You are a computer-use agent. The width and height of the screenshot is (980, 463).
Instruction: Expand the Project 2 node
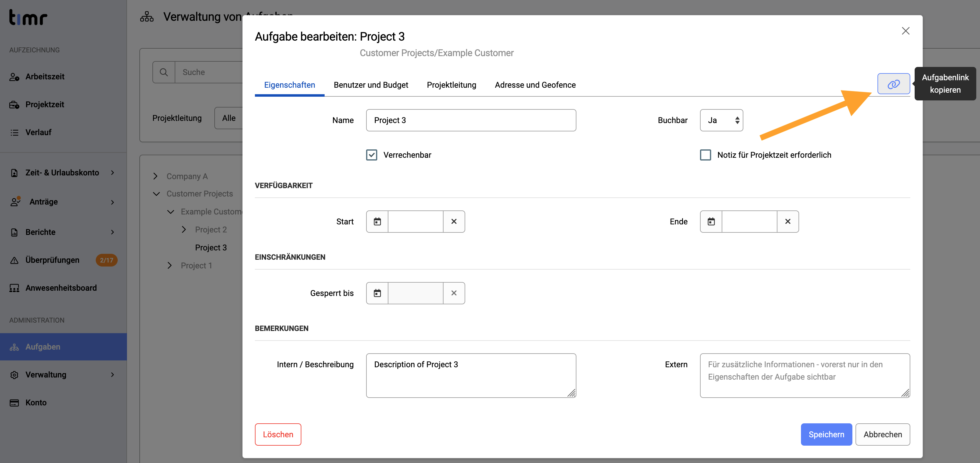coord(184,230)
